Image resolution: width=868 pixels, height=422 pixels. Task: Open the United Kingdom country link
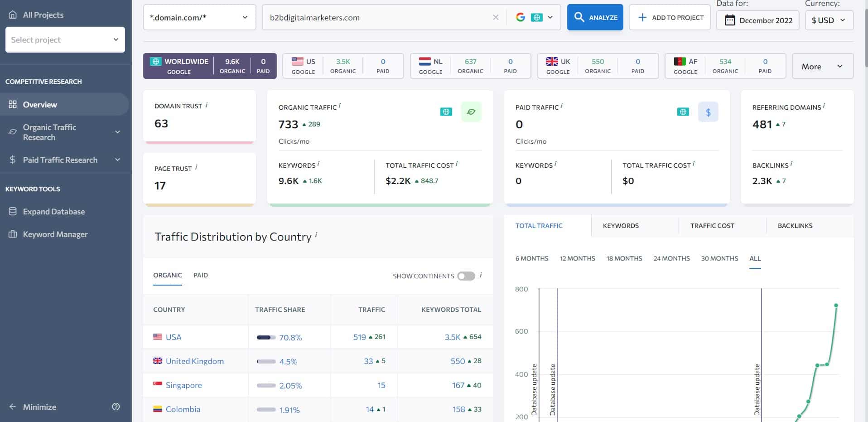(195, 361)
